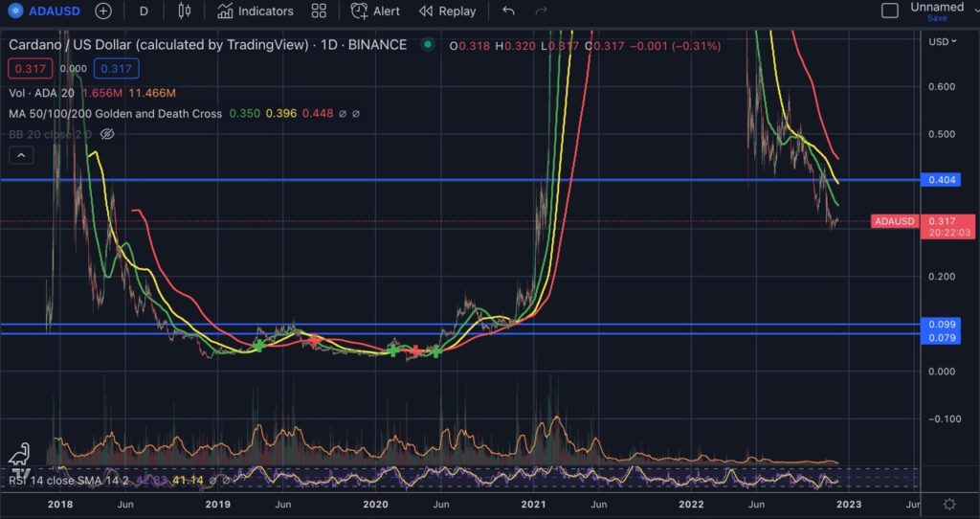This screenshot has height=519, width=980.
Task: Toggle the layout selection square
Action: tap(889, 11)
